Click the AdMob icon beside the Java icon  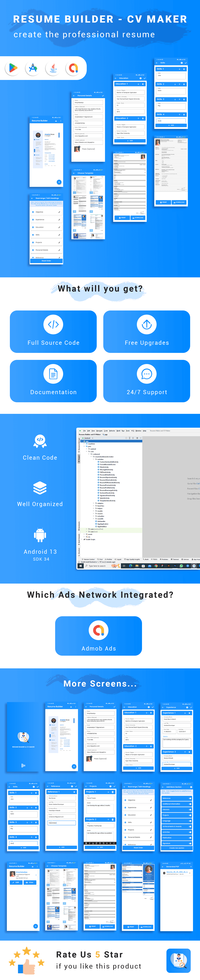(74, 68)
